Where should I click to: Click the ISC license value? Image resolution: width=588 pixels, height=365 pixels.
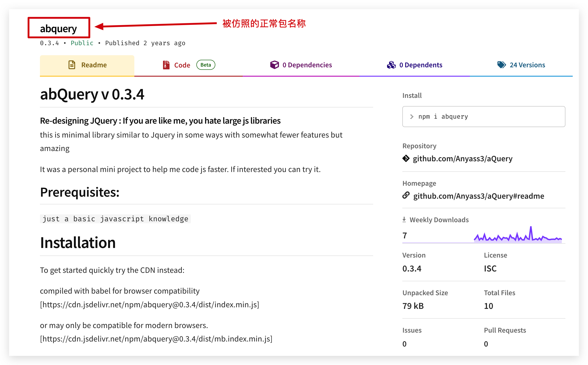490,269
